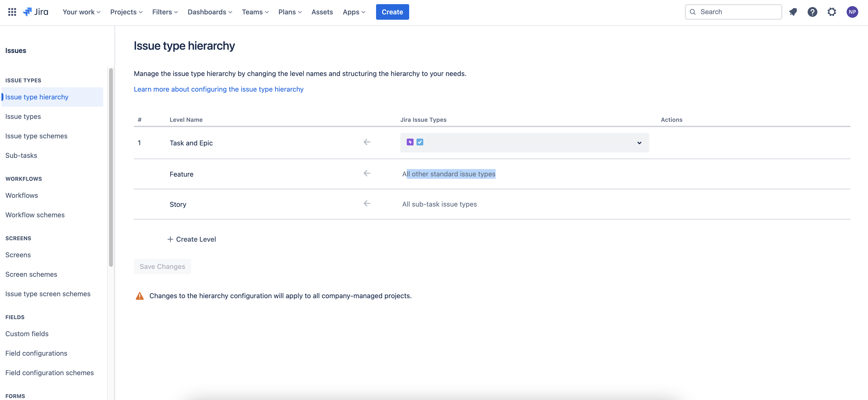Open the NP profile avatar
Image resolution: width=868 pixels, height=400 pixels.
pos(852,12)
